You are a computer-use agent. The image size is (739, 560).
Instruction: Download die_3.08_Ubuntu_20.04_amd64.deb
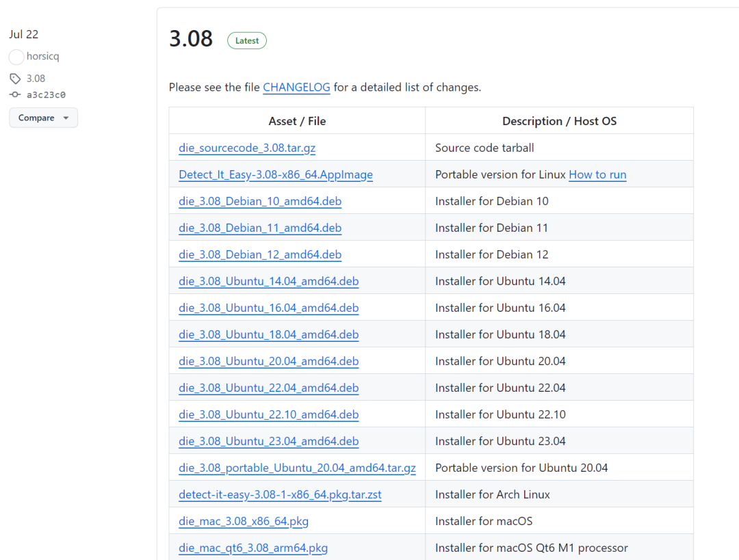pos(269,361)
